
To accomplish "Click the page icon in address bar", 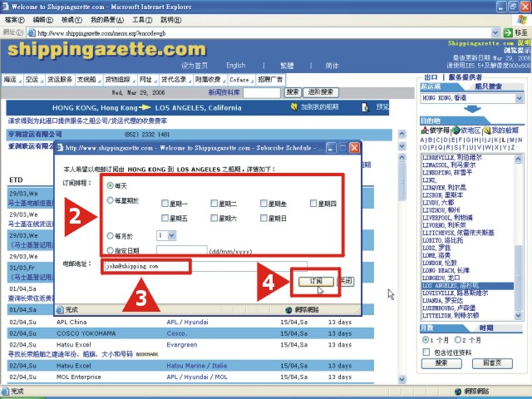I will 32,33.
